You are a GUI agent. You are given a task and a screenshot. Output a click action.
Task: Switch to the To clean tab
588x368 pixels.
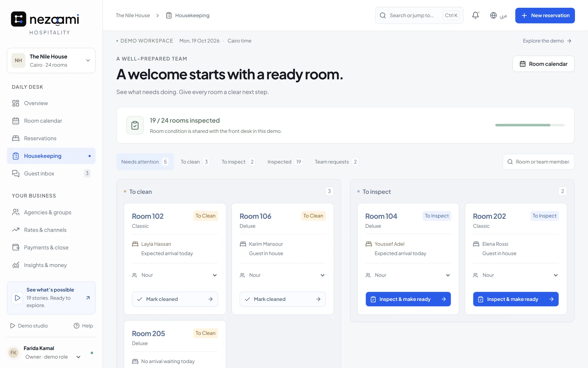click(x=195, y=162)
